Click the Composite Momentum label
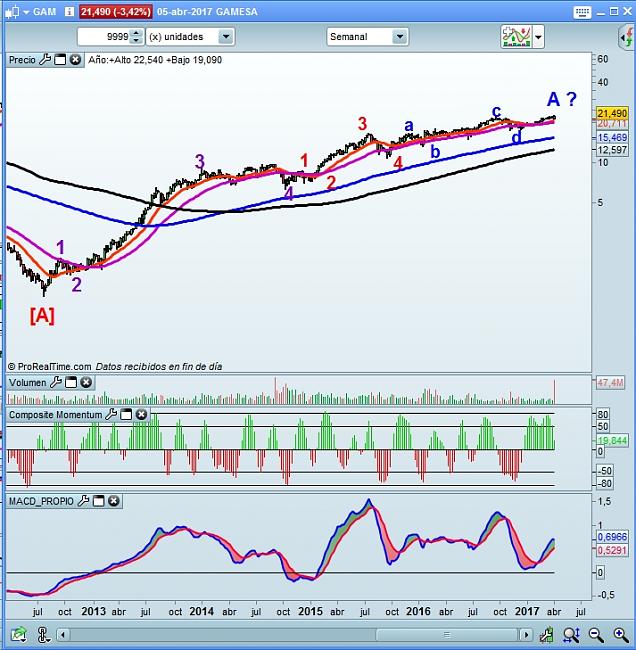Viewport: 636px width, 650px height. click(x=56, y=415)
